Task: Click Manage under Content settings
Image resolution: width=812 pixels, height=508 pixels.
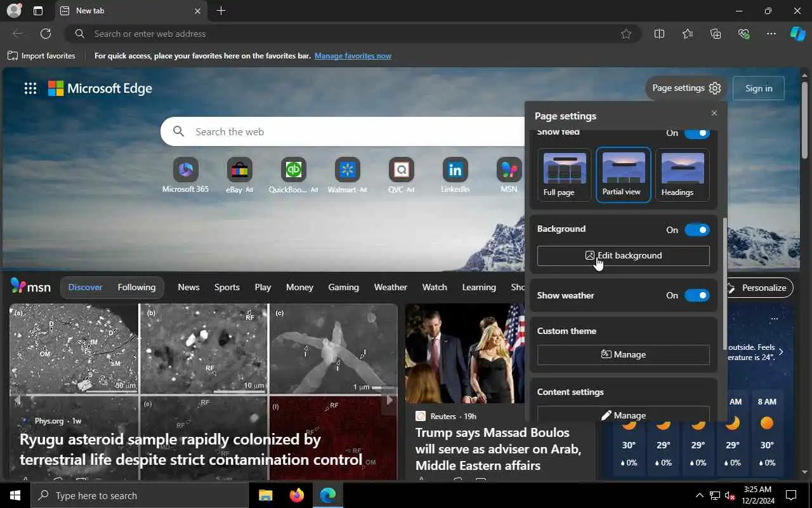Action: tap(624, 415)
